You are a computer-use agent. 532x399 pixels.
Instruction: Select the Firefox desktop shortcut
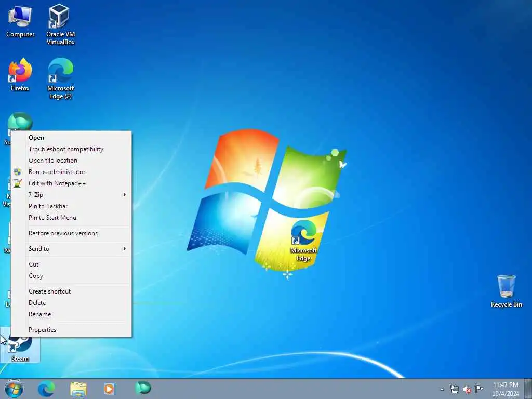(20, 75)
